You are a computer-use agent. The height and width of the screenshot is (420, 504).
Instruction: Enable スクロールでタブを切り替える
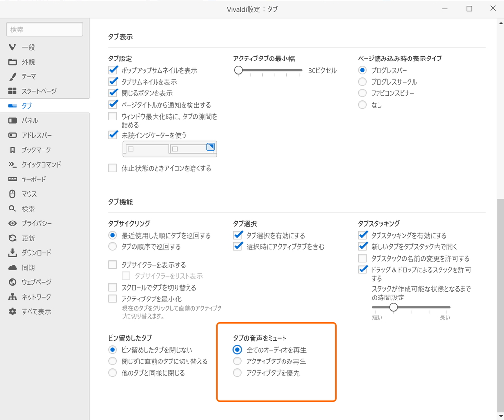pyautogui.click(x=113, y=287)
